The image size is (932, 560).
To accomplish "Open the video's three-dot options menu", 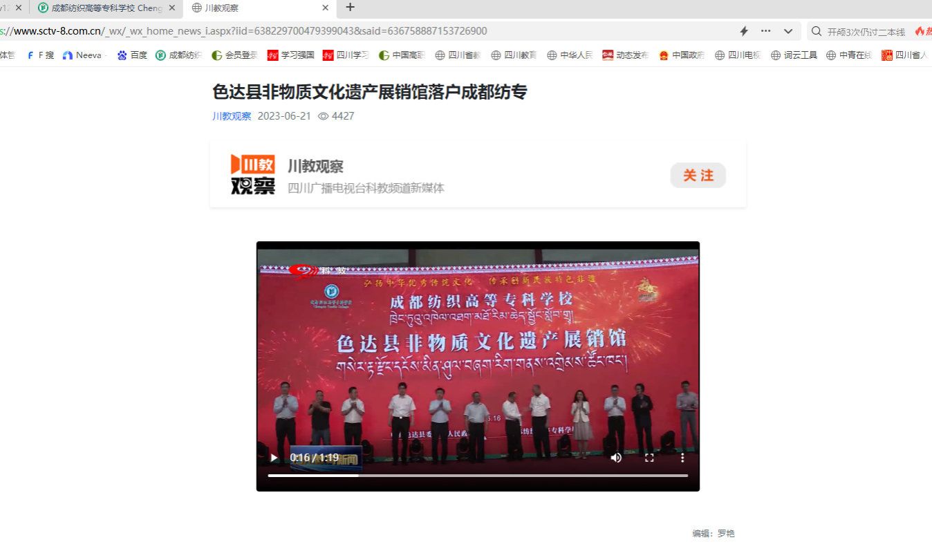I will pos(682,458).
